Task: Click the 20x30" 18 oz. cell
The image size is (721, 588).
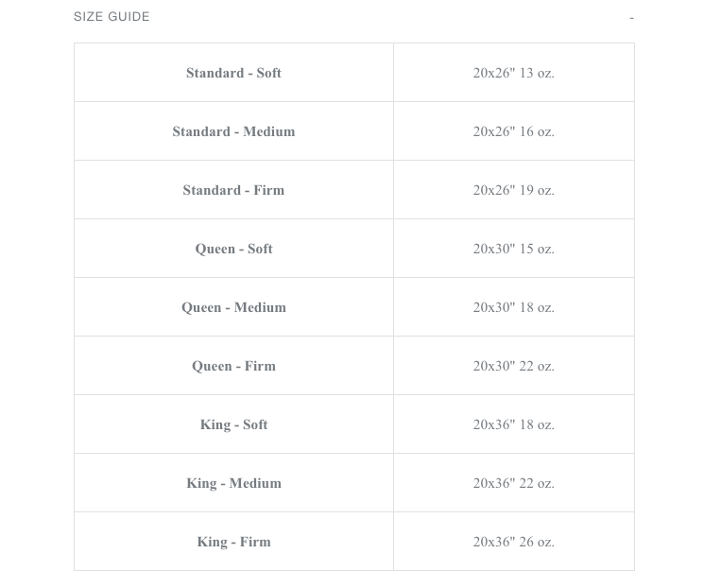Action: 513,307
